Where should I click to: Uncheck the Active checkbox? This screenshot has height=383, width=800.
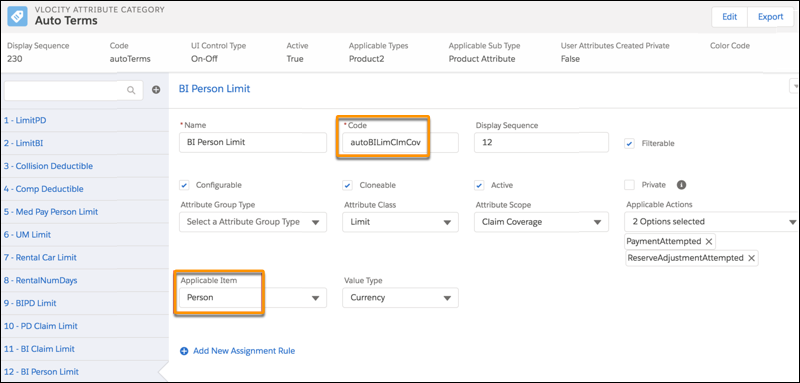[479, 185]
